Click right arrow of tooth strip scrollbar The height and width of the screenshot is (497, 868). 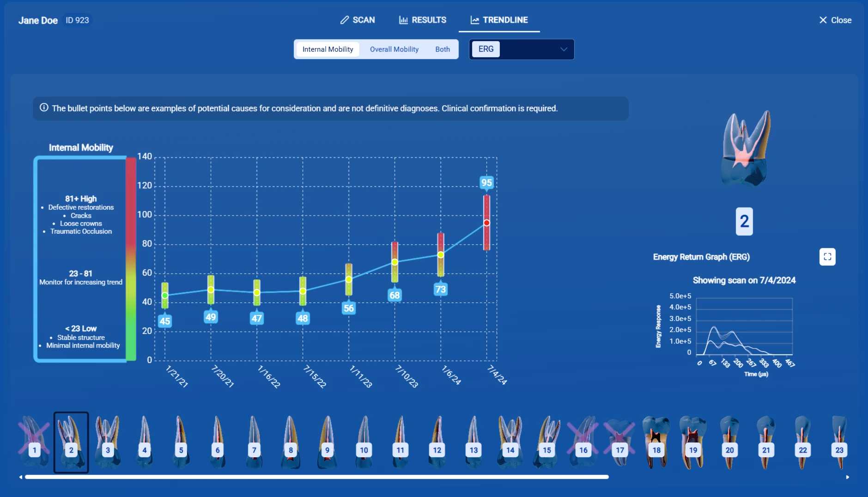848,477
